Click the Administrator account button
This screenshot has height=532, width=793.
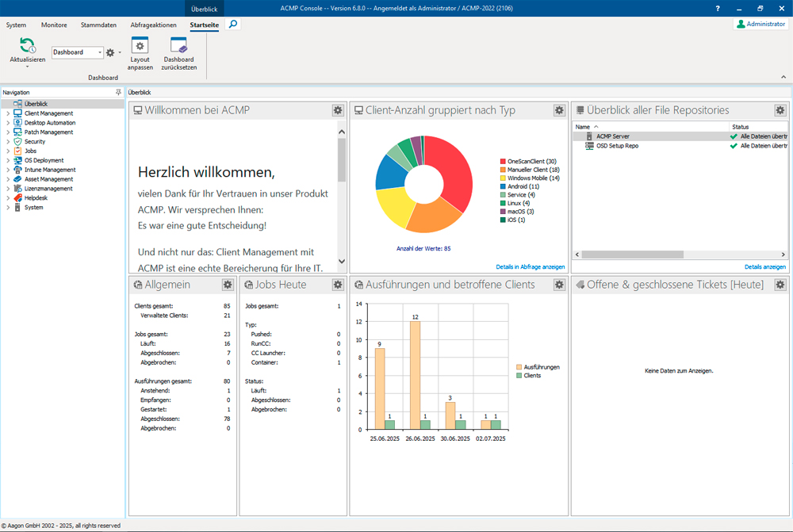pos(760,24)
